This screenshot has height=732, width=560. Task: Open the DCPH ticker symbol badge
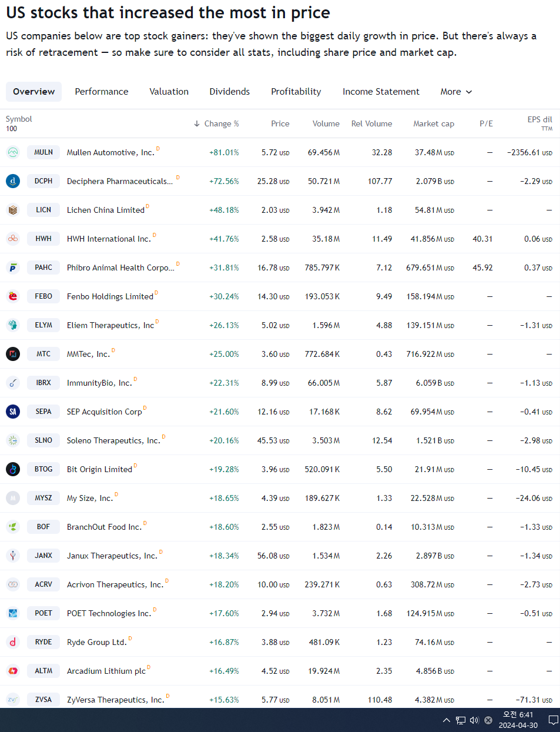pos(43,181)
